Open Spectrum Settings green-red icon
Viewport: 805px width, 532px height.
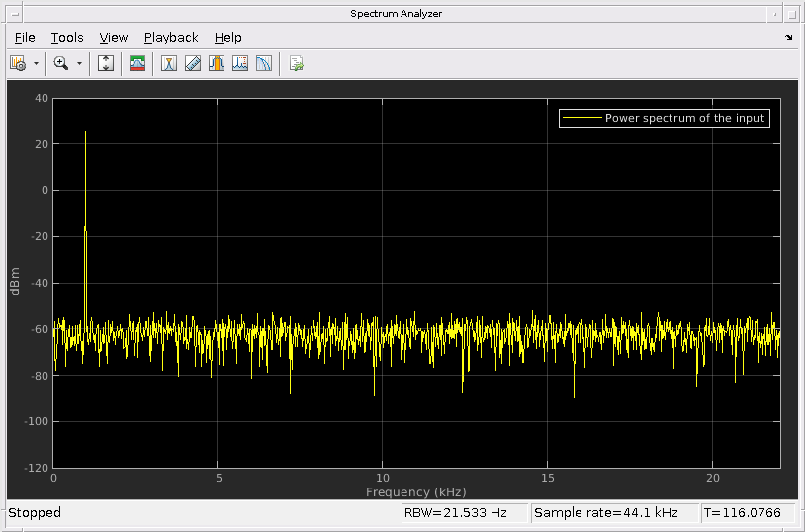click(137, 63)
